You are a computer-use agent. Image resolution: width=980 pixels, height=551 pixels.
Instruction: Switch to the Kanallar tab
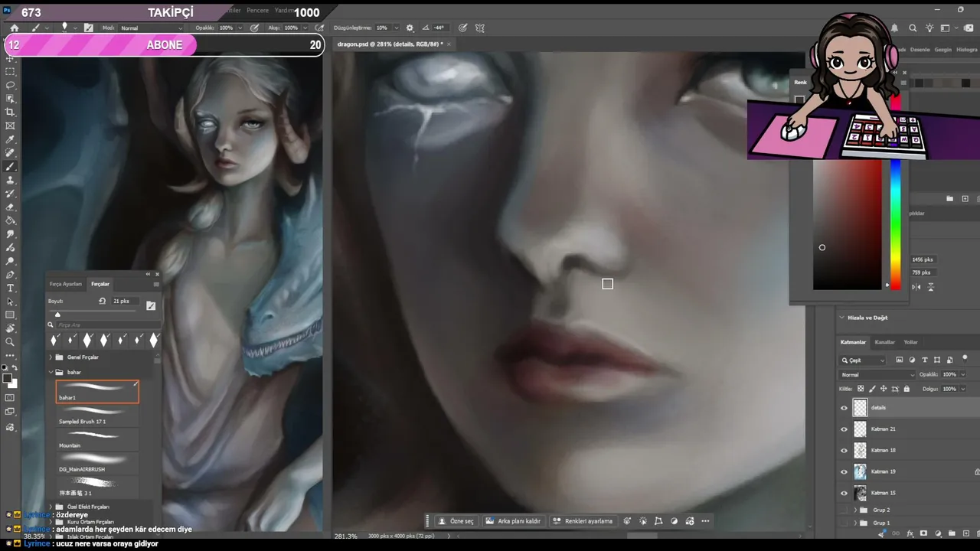click(x=885, y=342)
